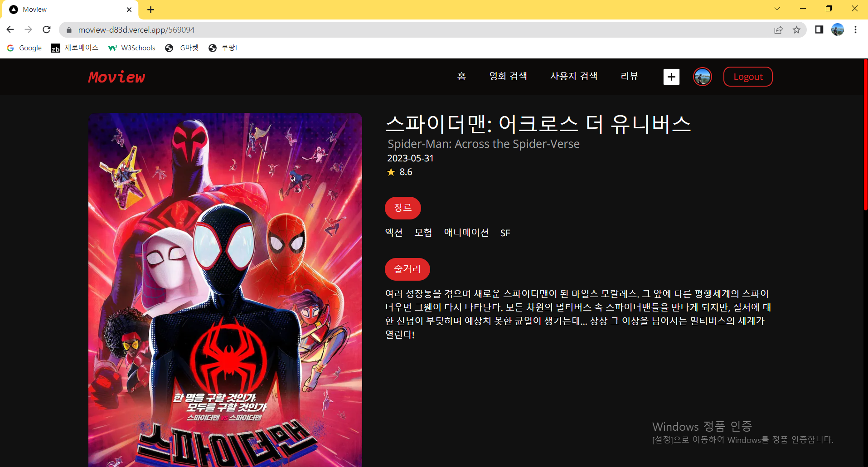Open the 제로베이스 bookmark
This screenshot has width=868, height=467.
point(75,48)
